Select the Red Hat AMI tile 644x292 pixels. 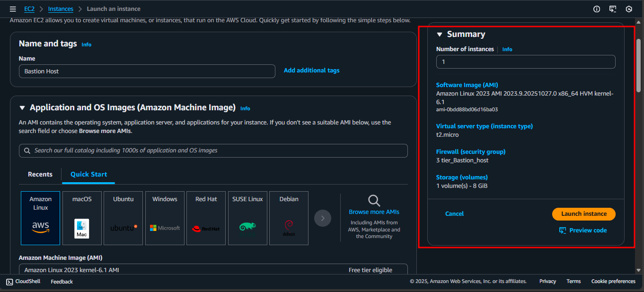206,218
